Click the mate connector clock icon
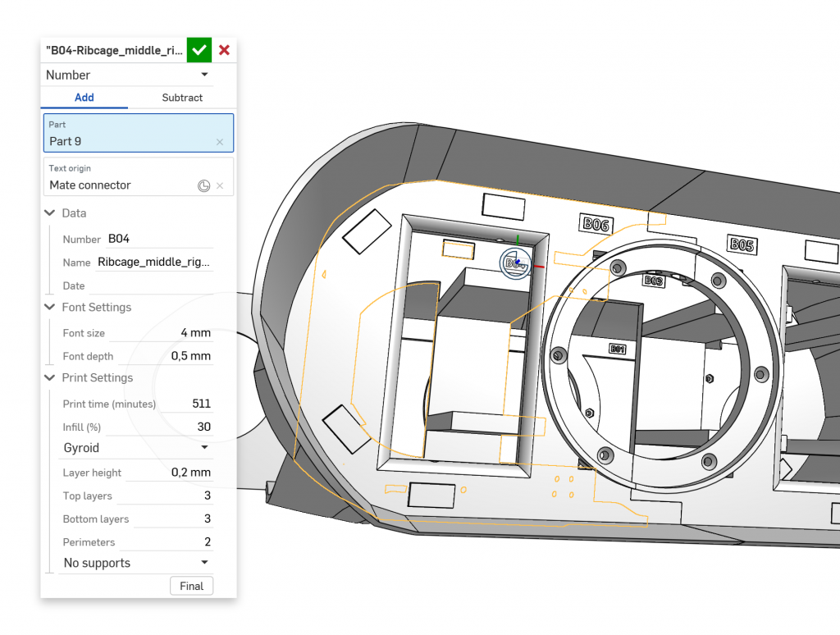 [203, 186]
